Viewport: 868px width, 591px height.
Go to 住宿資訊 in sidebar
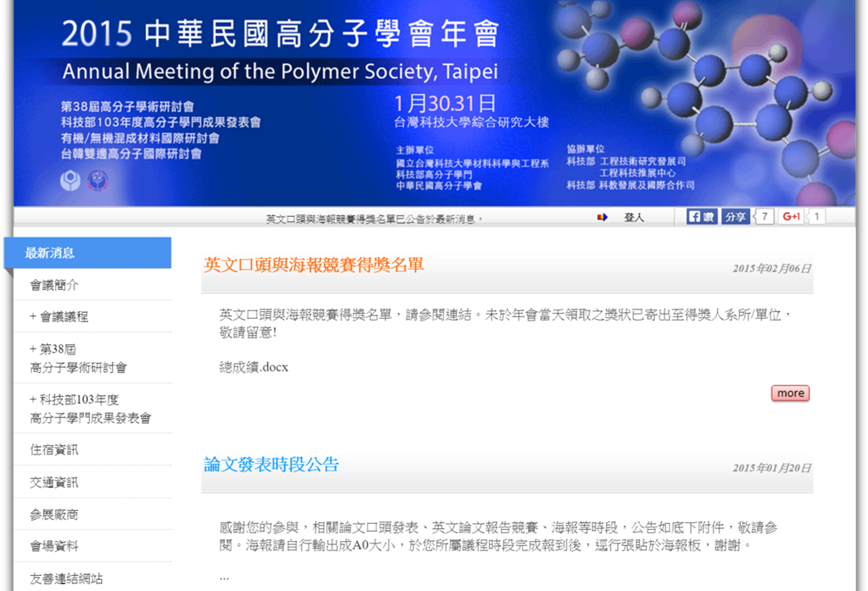click(54, 449)
